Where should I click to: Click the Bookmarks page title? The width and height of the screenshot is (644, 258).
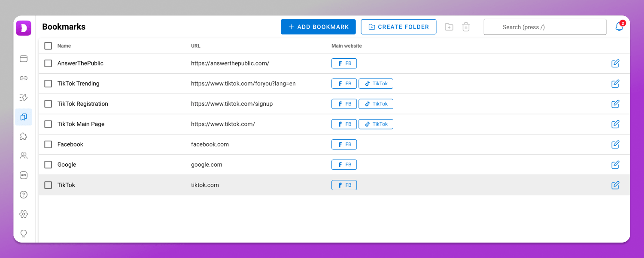(x=64, y=27)
